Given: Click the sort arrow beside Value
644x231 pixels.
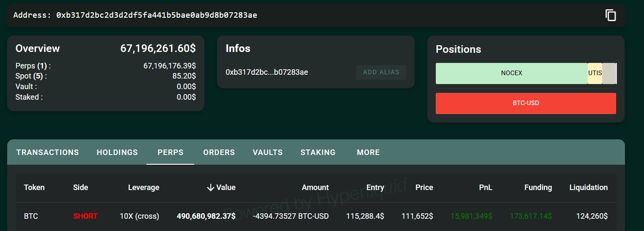Looking at the screenshot, I should [210, 188].
